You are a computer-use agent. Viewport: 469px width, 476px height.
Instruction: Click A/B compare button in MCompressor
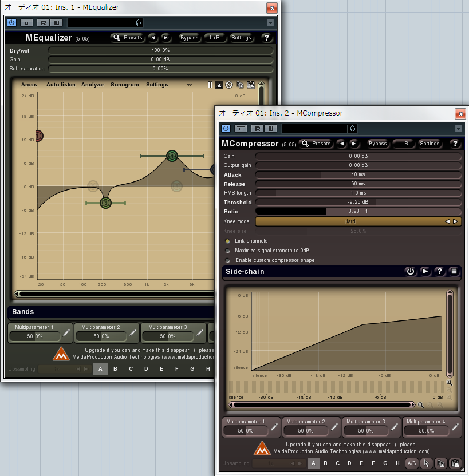pyautogui.click(x=412, y=463)
